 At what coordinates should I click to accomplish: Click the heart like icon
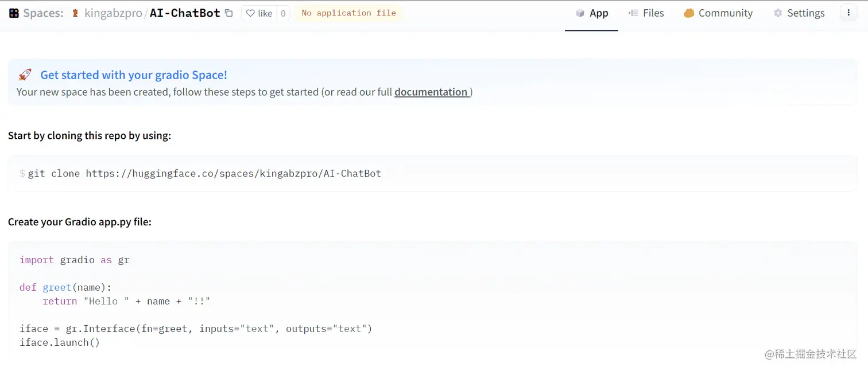pos(250,13)
